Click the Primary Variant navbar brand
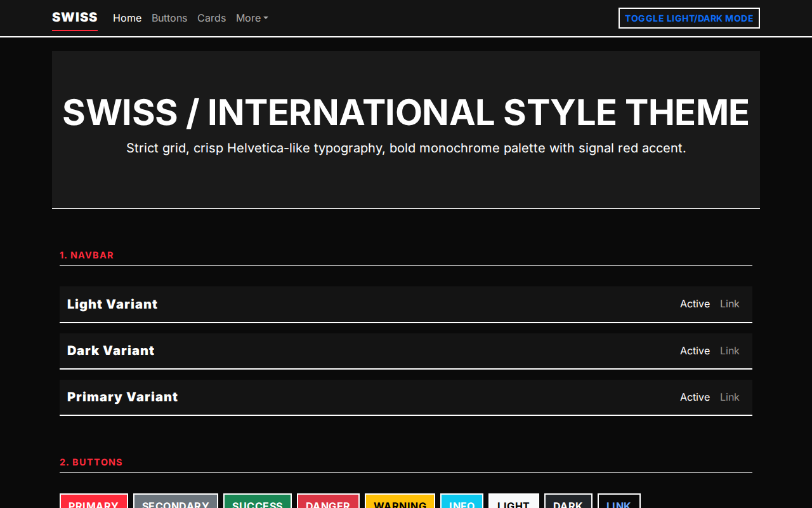This screenshot has width=812, height=508. tap(122, 397)
